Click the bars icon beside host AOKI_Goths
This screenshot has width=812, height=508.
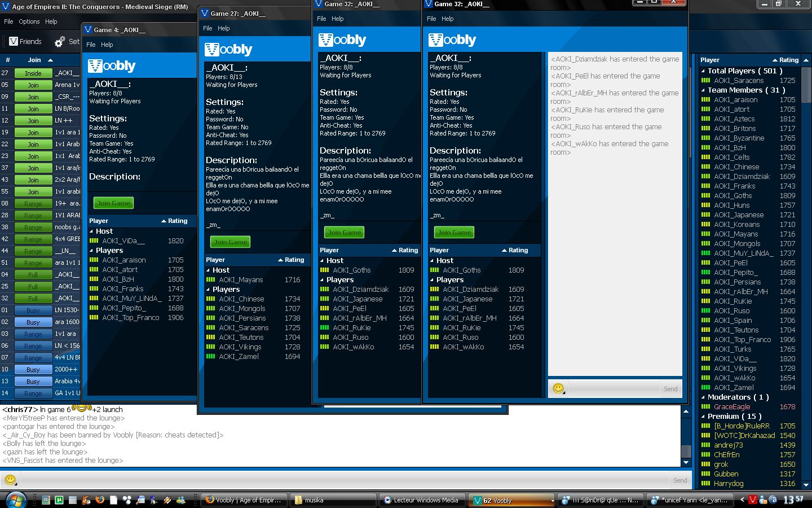coord(434,270)
